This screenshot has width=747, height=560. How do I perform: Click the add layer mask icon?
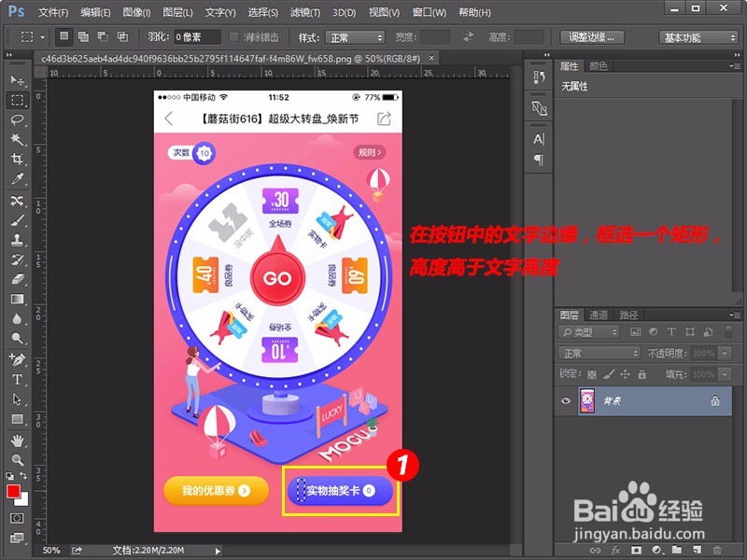click(x=636, y=550)
